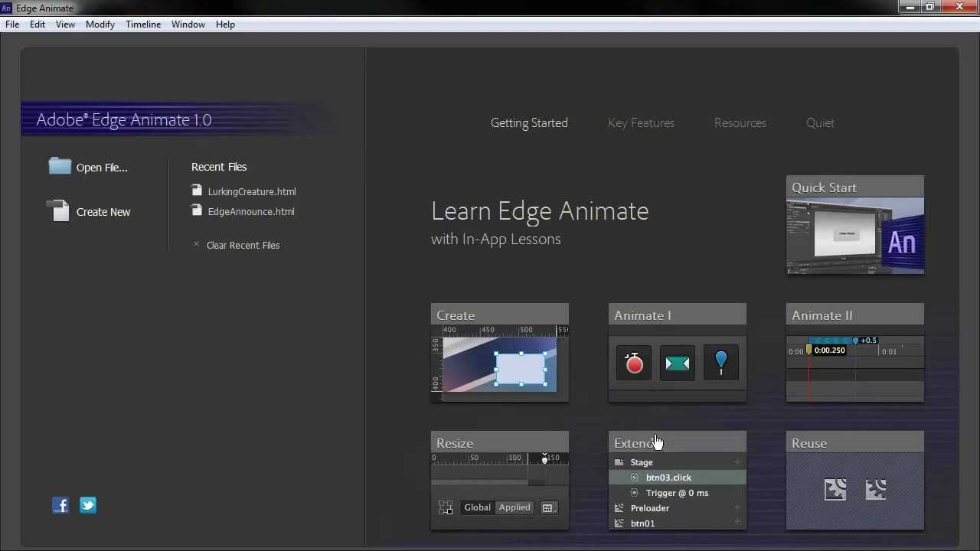Click the Create New document icon
The image size is (980, 551).
pyautogui.click(x=59, y=210)
